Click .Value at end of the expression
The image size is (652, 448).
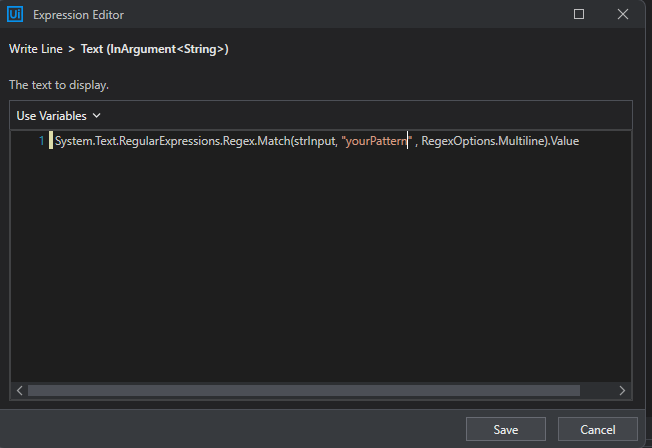tap(564, 141)
